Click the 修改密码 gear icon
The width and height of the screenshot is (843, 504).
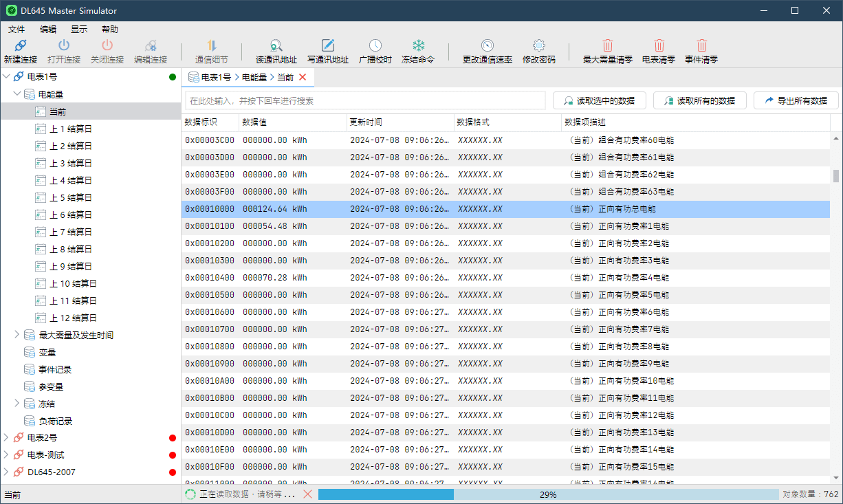[538, 46]
